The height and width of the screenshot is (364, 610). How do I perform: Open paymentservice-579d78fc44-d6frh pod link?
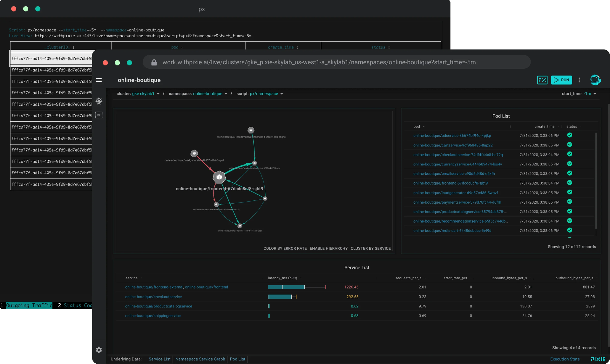pyautogui.click(x=457, y=202)
